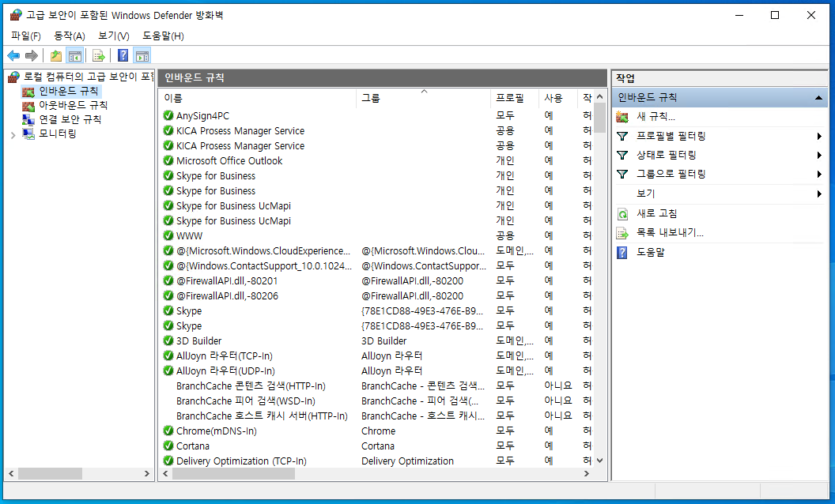
Task: Open the 동작(A) menu
Action: (70, 36)
